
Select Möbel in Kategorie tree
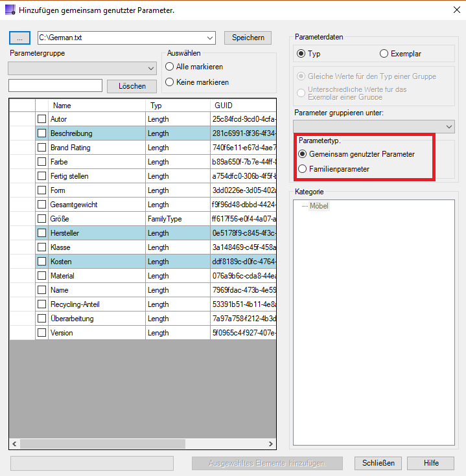319,206
